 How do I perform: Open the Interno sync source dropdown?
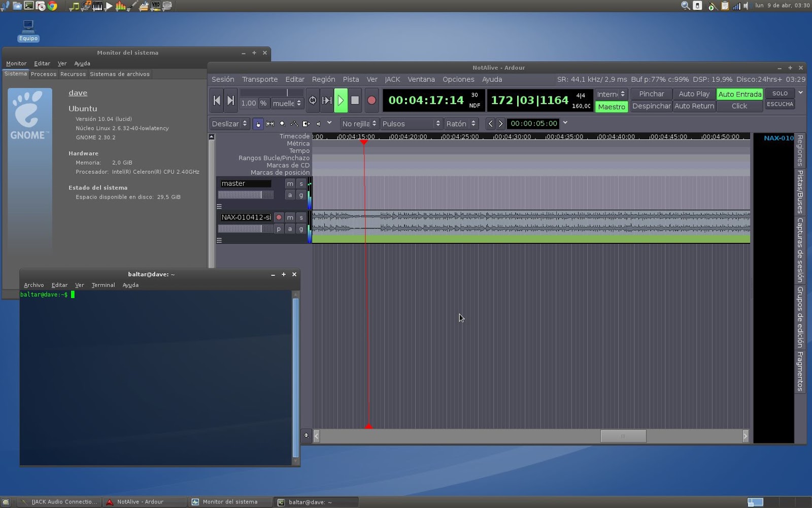tap(612, 94)
